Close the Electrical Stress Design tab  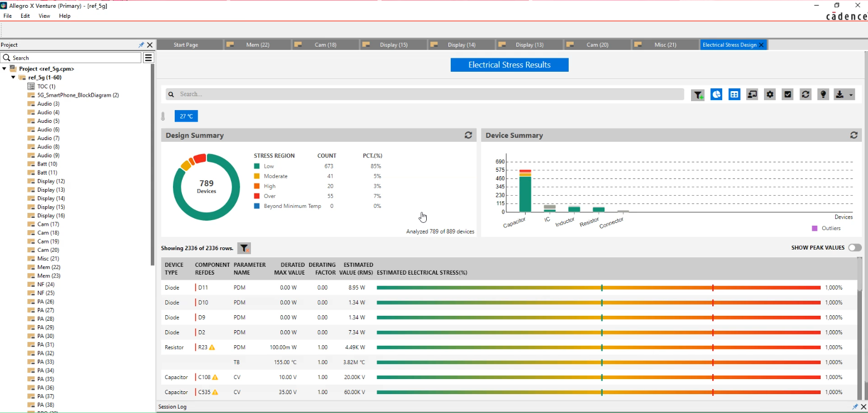[x=762, y=45]
